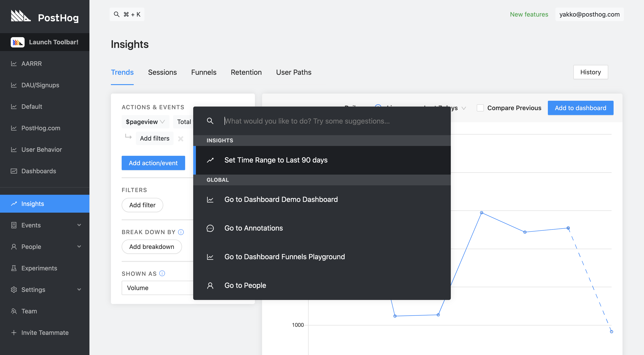Click the Go to People person icon
Image resolution: width=644 pixels, height=355 pixels.
210,285
